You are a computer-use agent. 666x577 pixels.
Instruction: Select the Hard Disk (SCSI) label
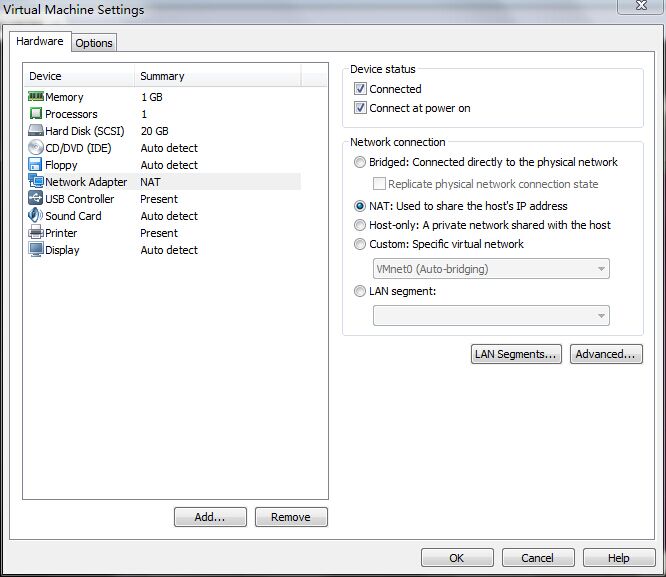click(x=85, y=131)
